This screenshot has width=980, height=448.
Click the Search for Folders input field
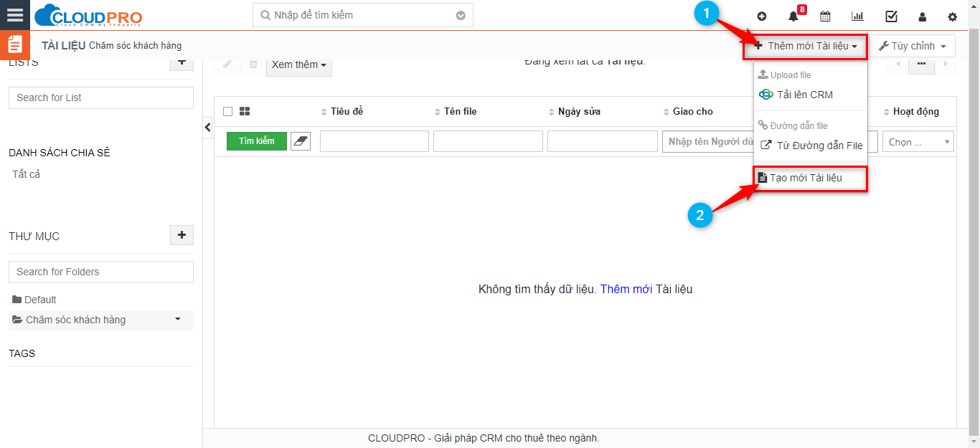(100, 272)
